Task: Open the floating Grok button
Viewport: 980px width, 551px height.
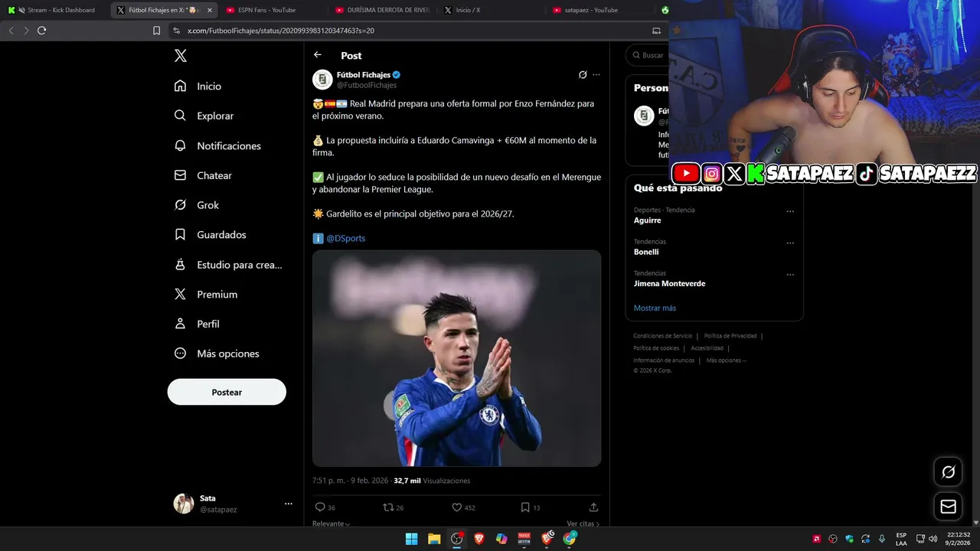Action: pyautogui.click(x=948, y=472)
